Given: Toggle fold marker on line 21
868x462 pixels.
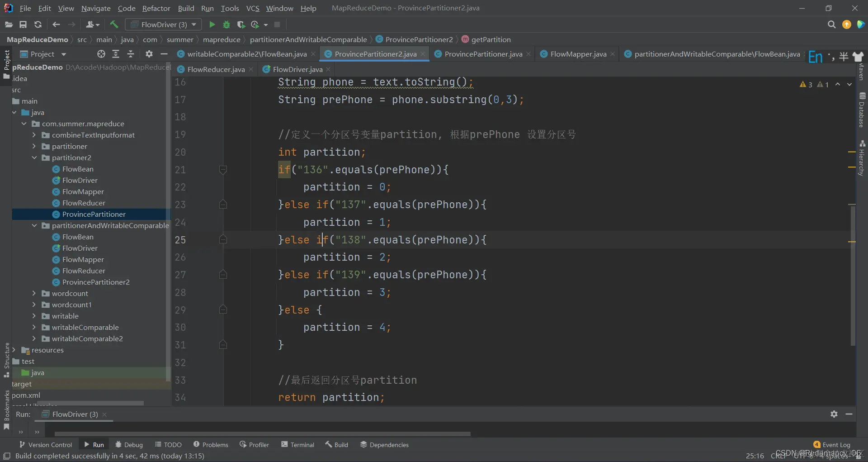Looking at the screenshot, I should [x=223, y=170].
